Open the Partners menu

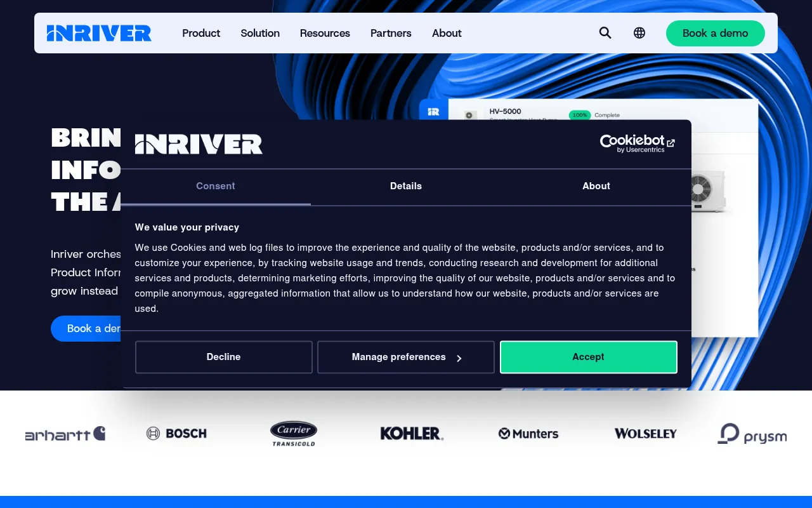point(391,33)
